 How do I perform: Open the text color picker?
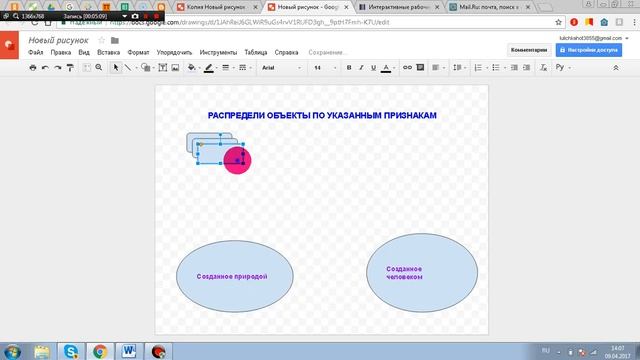click(x=386, y=68)
